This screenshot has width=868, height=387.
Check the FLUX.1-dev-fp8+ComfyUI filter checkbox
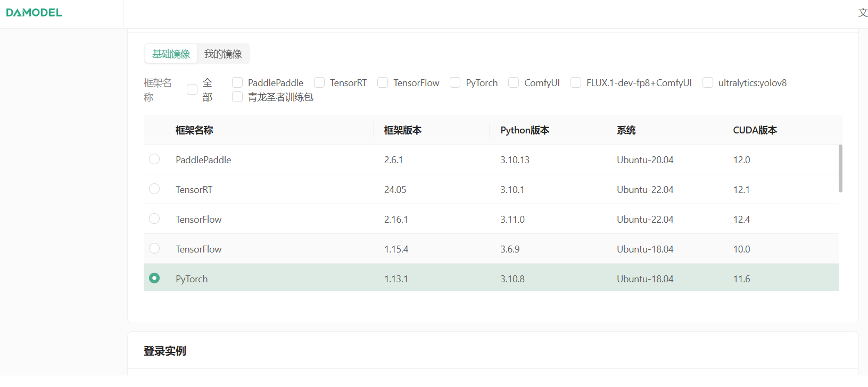coord(576,82)
